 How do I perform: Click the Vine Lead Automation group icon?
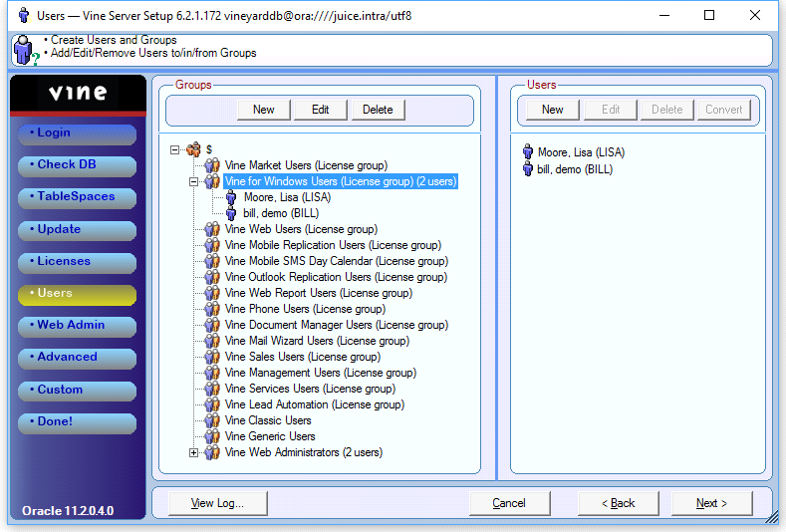[212, 404]
